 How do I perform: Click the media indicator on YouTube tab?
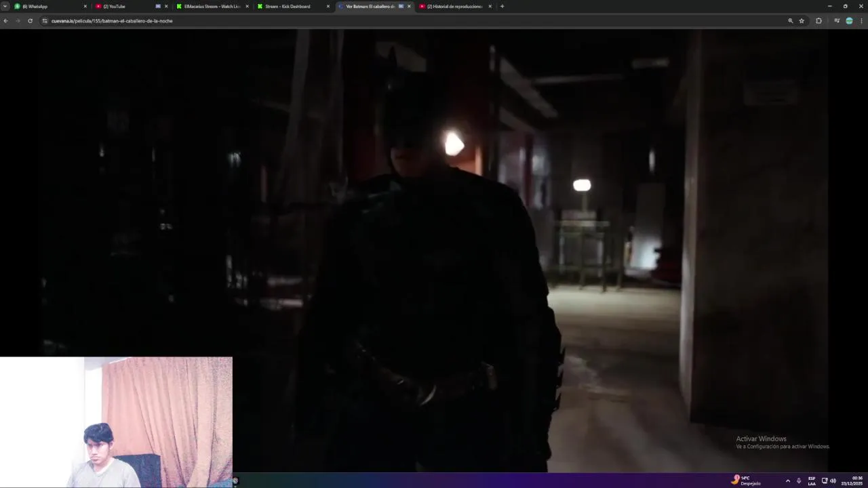tap(158, 6)
